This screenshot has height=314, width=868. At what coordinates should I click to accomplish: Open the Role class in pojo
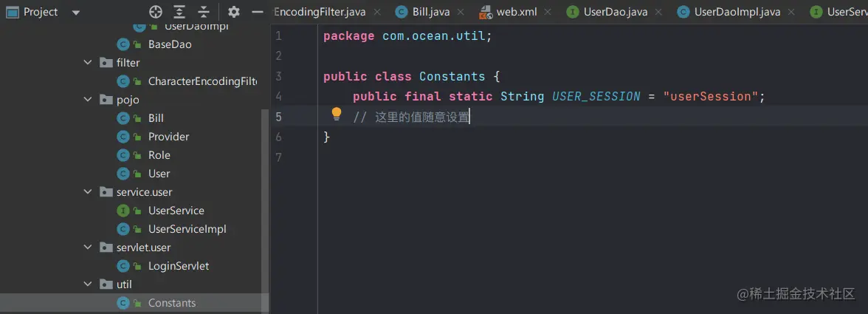point(159,155)
